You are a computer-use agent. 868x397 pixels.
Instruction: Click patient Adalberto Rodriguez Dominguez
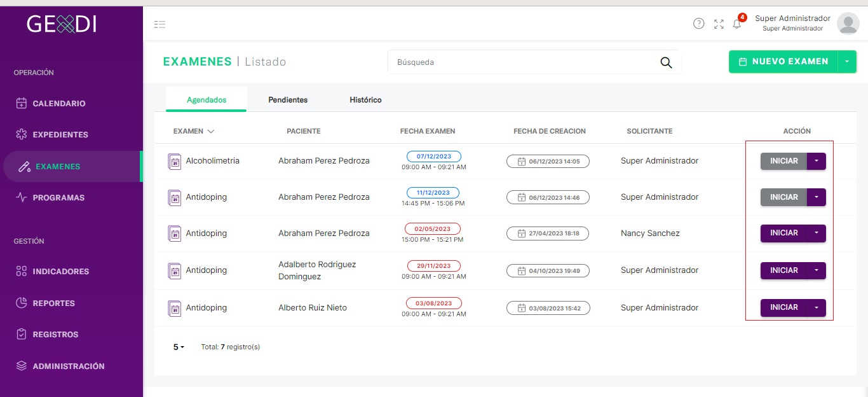tap(317, 270)
